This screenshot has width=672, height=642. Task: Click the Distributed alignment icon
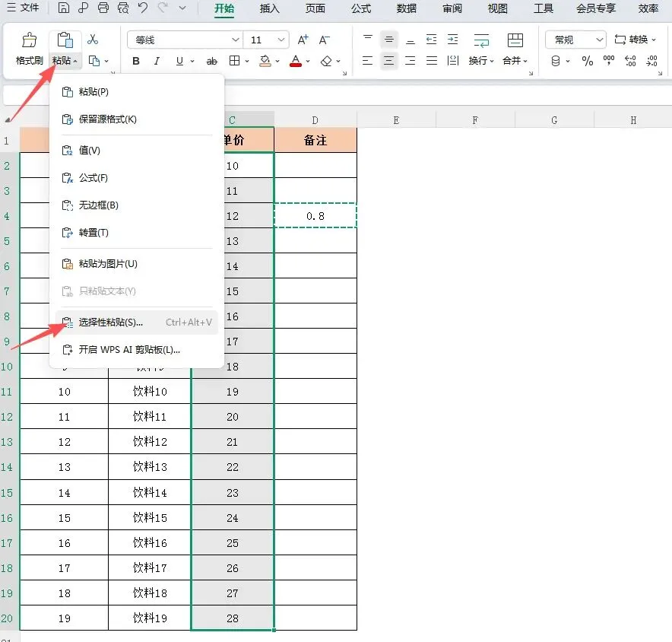click(x=453, y=61)
